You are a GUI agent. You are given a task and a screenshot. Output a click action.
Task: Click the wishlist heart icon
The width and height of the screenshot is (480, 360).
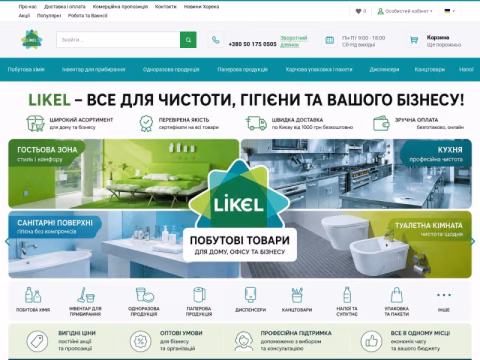click(358, 11)
